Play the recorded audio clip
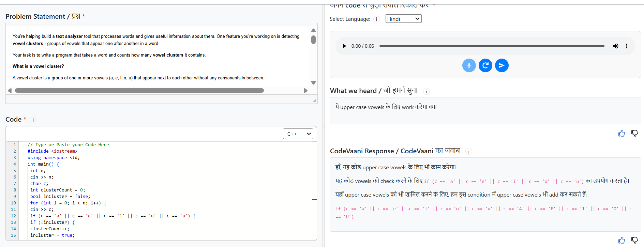 point(344,46)
